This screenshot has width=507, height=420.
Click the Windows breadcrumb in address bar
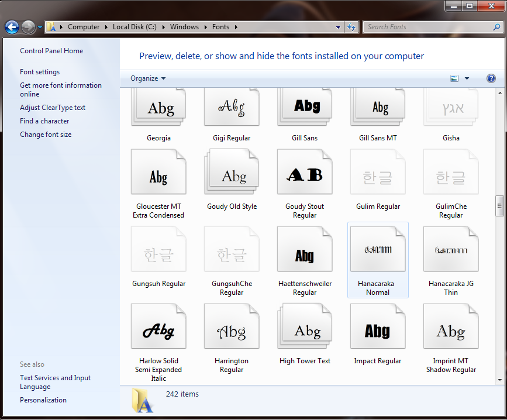point(184,27)
